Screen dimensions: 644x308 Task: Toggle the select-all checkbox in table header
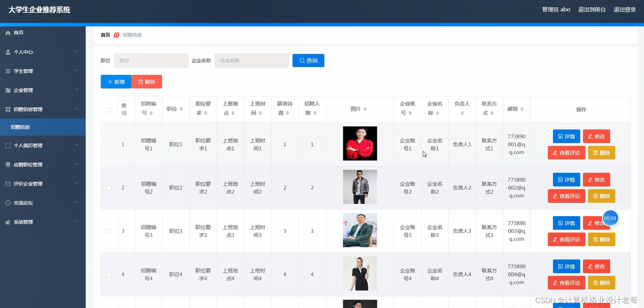[109, 110]
